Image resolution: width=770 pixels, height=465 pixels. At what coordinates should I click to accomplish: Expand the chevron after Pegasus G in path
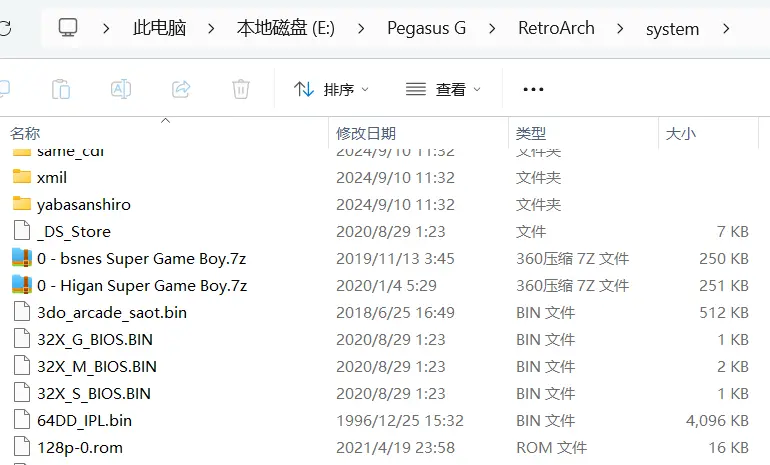pyautogui.click(x=492, y=28)
